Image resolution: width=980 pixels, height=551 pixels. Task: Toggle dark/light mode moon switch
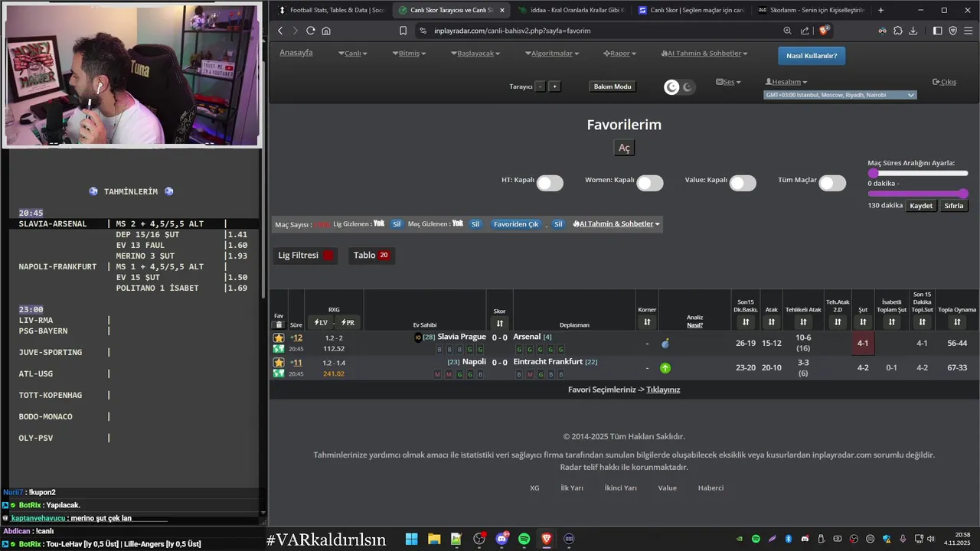[x=679, y=87]
